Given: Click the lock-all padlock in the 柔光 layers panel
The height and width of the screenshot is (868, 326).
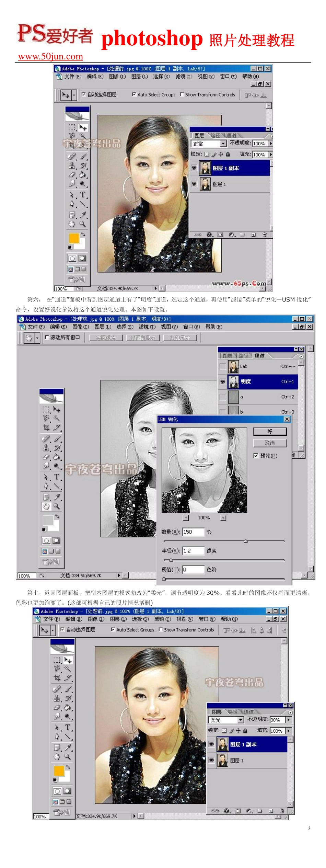Looking at the screenshot, I should click(245, 730).
